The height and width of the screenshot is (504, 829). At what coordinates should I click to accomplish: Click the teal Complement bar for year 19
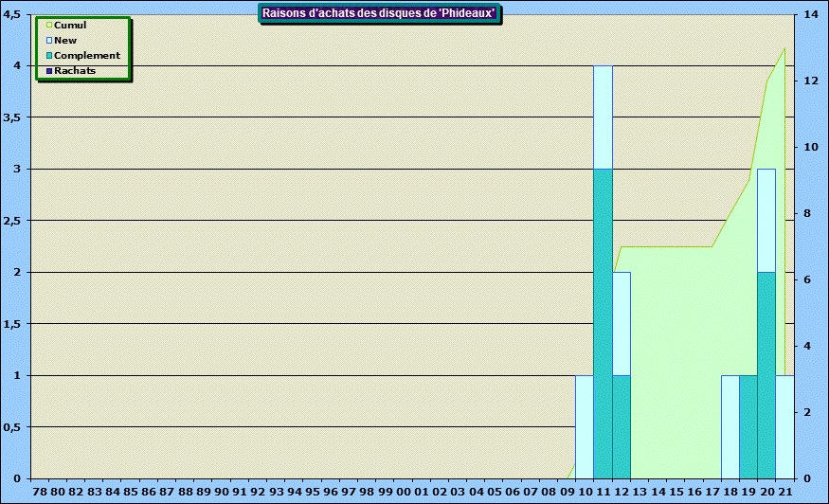click(748, 426)
